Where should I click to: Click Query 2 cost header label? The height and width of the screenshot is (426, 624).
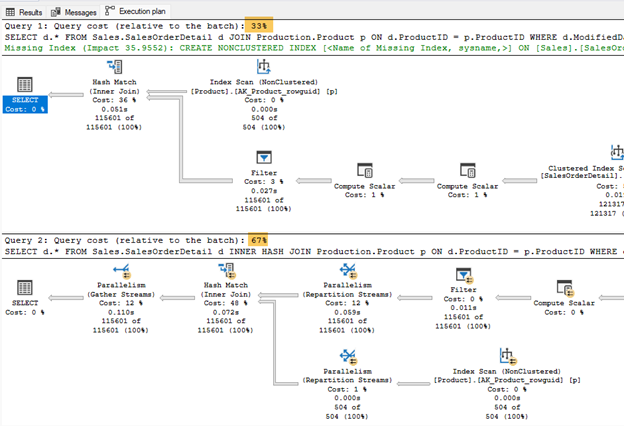point(126,240)
